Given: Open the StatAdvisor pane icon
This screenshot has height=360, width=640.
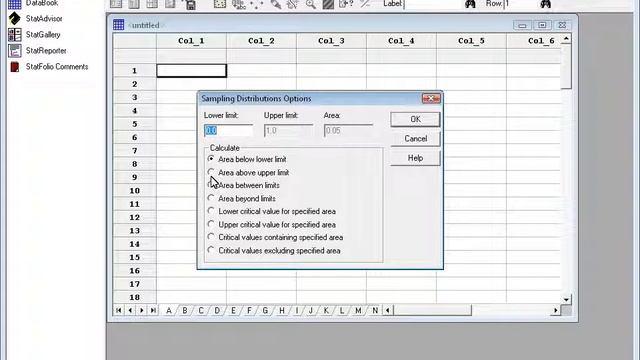Looking at the screenshot, I should pos(15,18).
